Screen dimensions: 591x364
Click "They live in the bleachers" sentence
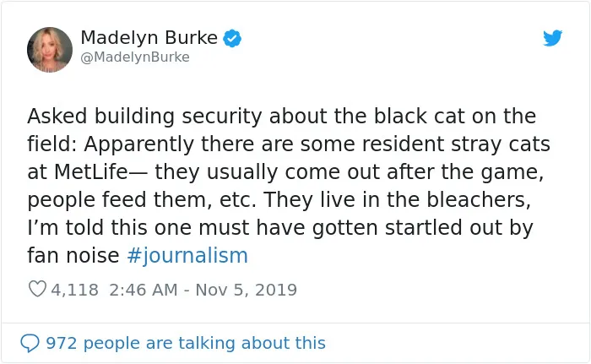[397, 199]
